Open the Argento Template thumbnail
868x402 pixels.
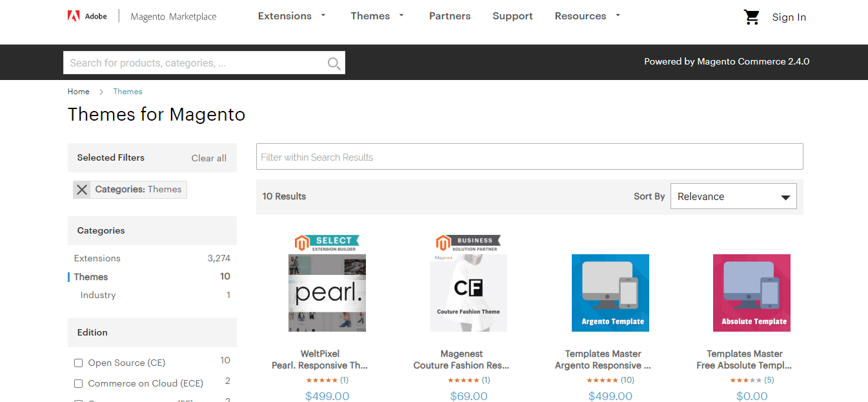(x=611, y=293)
